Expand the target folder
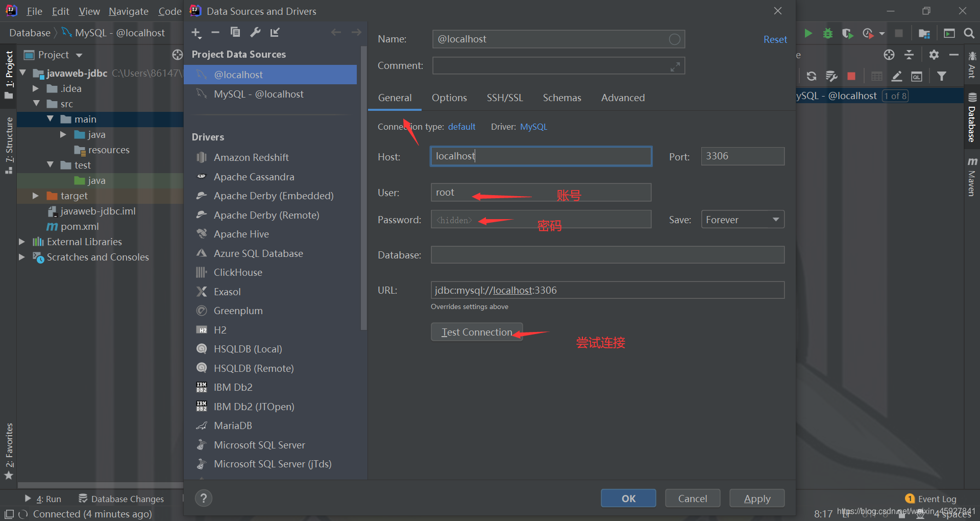 pyautogui.click(x=36, y=196)
